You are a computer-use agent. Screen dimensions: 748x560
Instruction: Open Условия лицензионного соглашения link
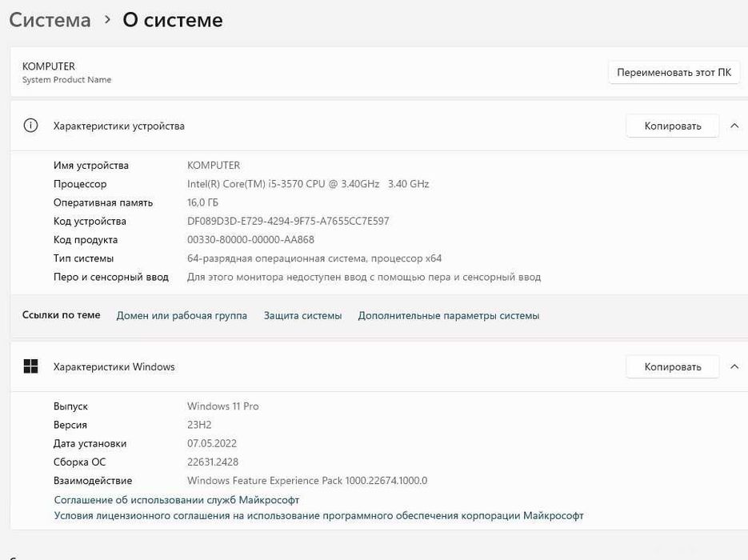pyautogui.click(x=318, y=516)
